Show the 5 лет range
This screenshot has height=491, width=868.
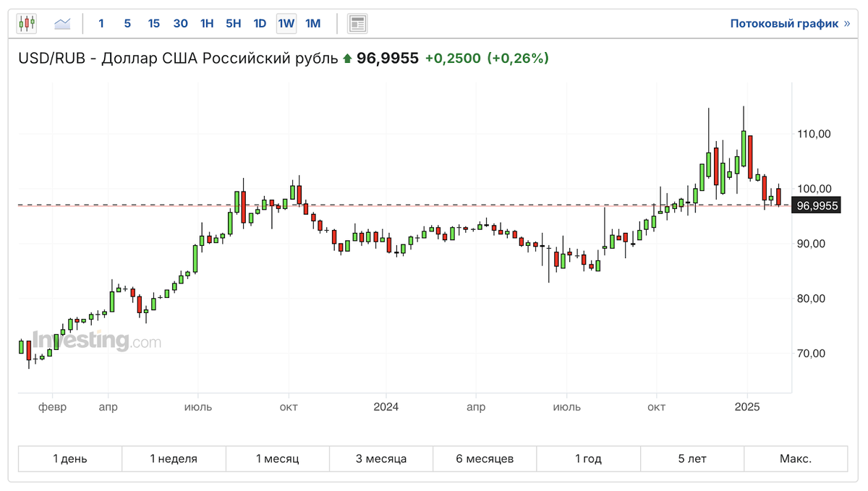[692, 458]
